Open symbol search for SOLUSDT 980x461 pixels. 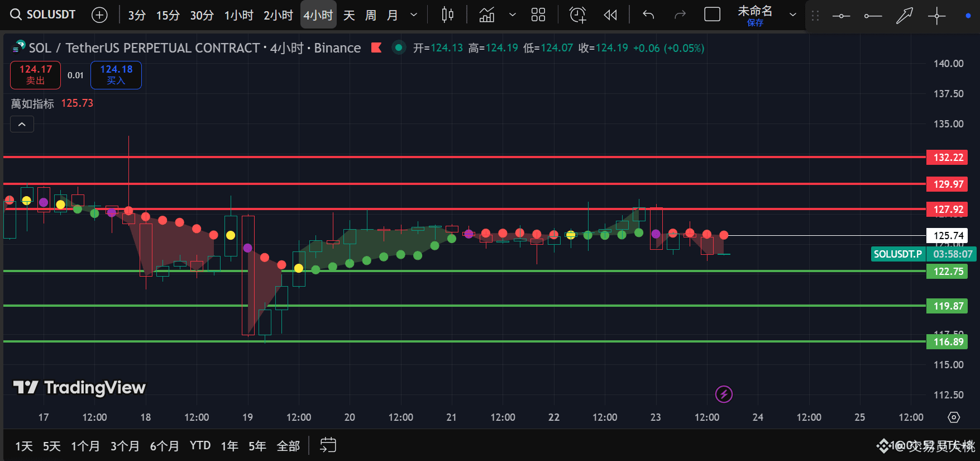click(x=43, y=15)
